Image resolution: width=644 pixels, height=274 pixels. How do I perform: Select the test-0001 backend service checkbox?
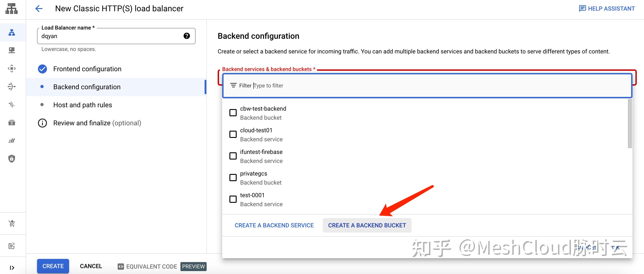233,199
